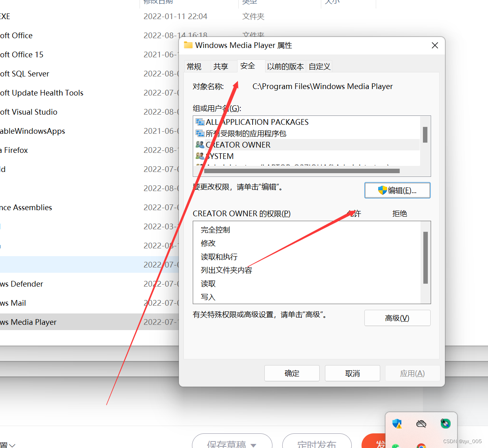The image size is (488, 448).
Task: Open the 保存草稿 dropdown arrow
Action: 253,445
